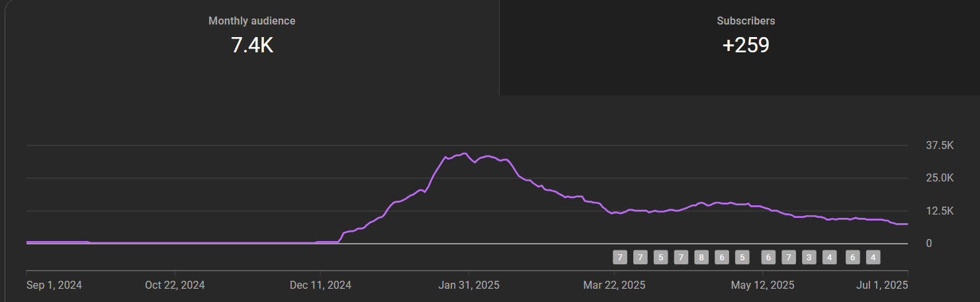Click the Mar 22, 2025 axis label

614,285
